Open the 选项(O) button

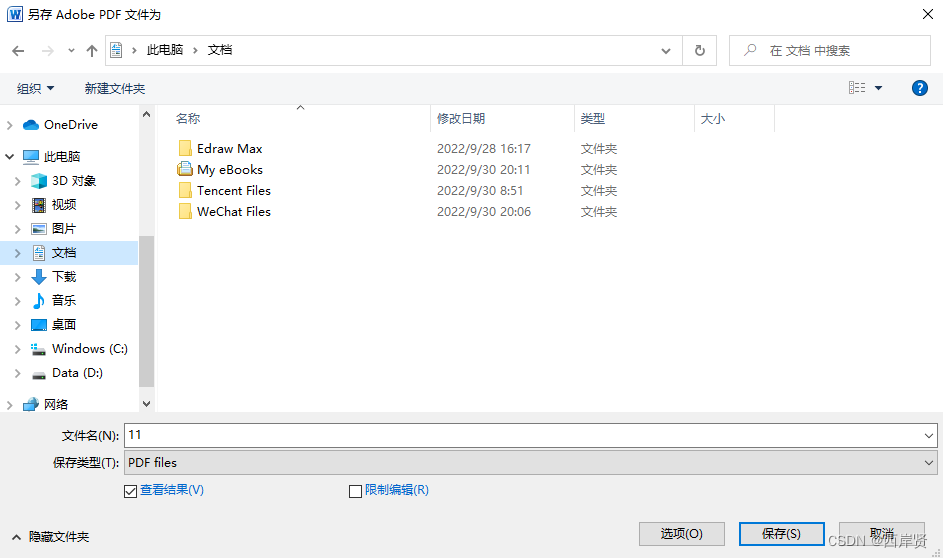(x=681, y=533)
